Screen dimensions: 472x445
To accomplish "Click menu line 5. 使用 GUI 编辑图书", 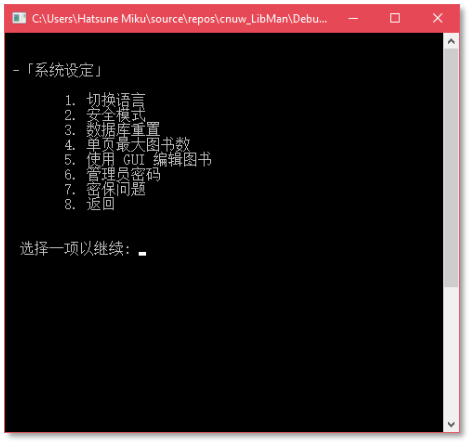I will (138, 160).
